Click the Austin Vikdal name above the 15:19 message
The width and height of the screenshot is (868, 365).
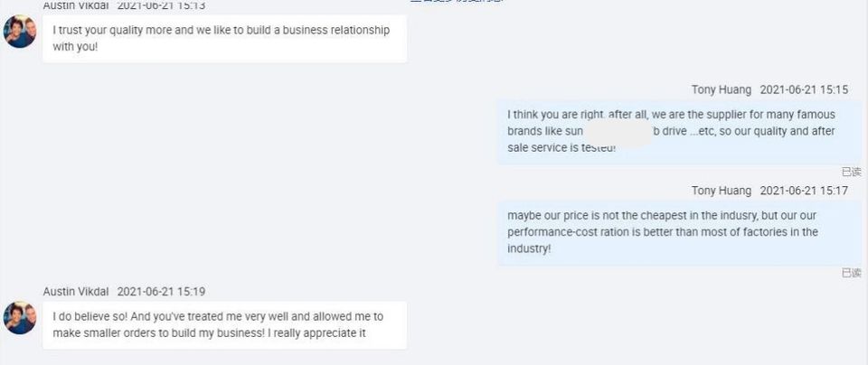tap(76, 292)
